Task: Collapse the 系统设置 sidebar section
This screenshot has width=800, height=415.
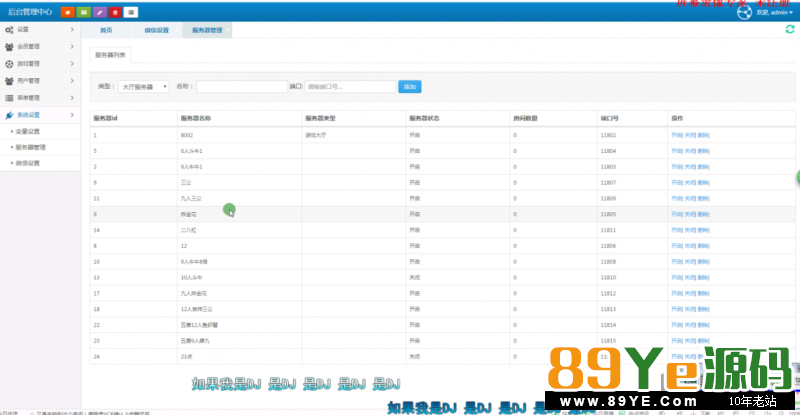Action: point(40,115)
